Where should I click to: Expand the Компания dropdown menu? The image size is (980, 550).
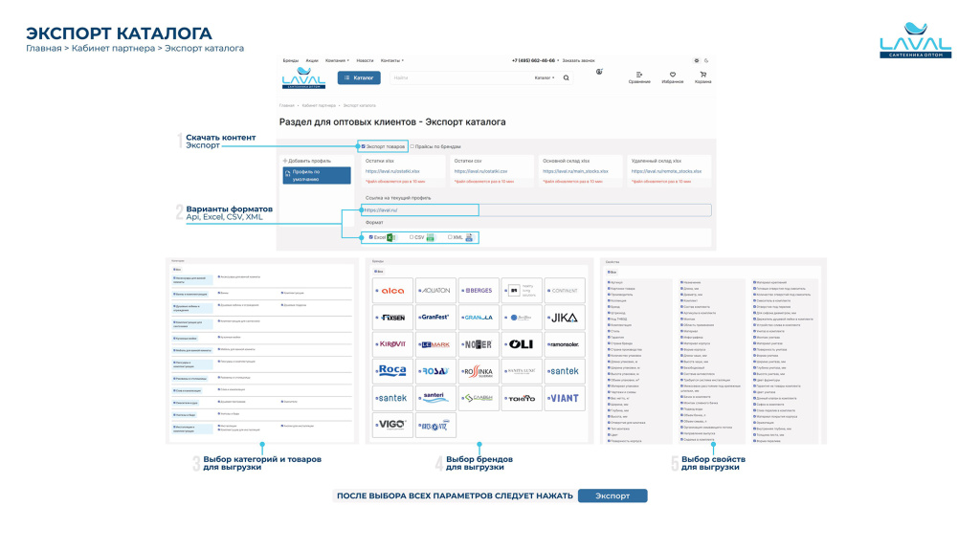(337, 60)
